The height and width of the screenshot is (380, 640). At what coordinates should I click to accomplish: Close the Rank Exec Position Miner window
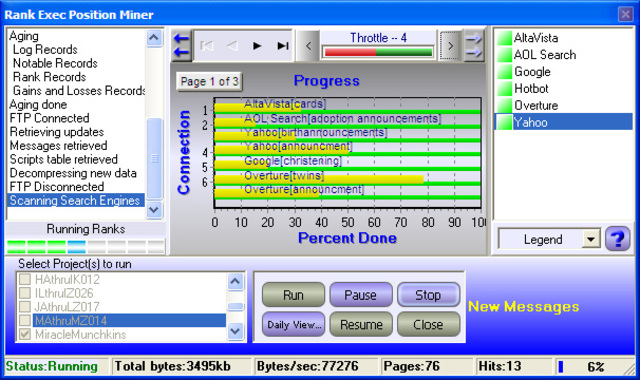point(625,14)
